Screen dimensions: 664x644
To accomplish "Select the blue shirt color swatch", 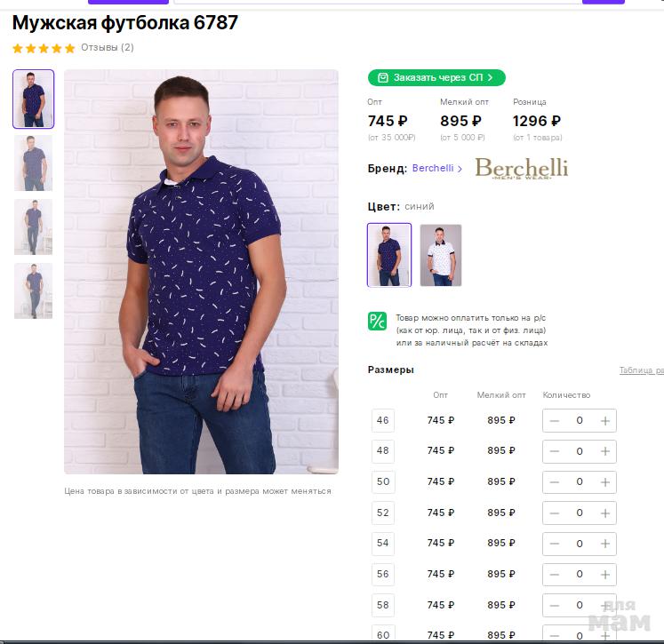I will (x=389, y=255).
